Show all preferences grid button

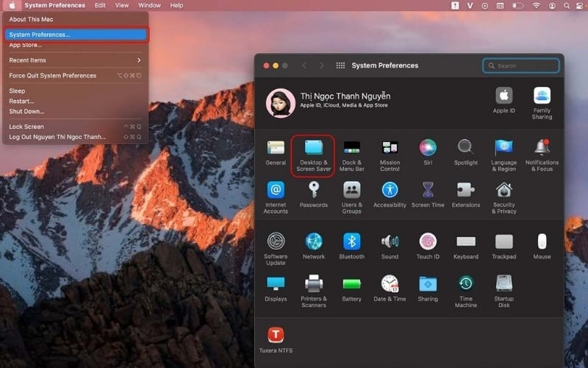tap(340, 66)
